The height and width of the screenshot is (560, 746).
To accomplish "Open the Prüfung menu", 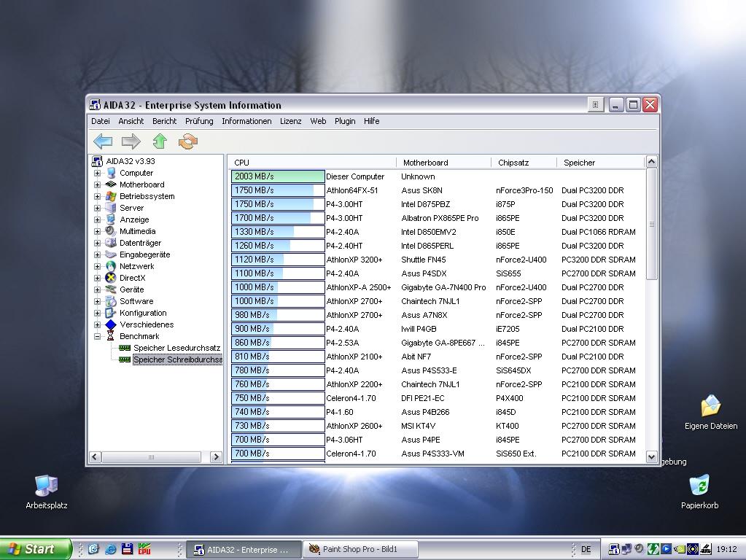I will click(x=199, y=121).
